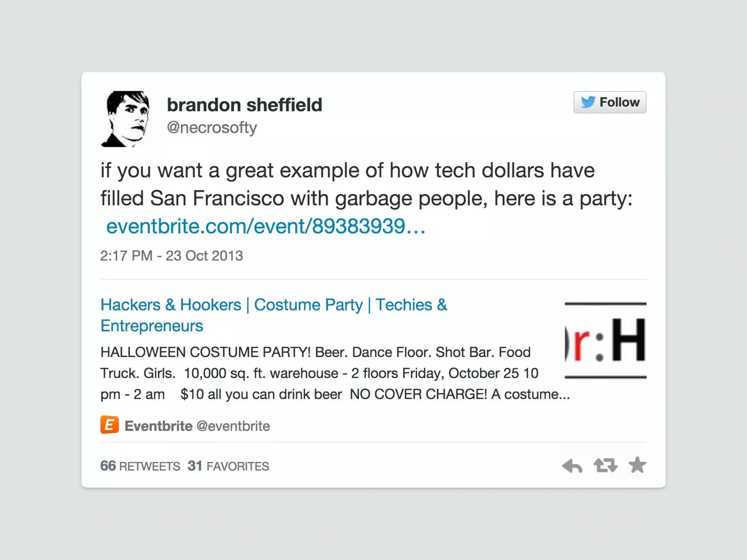Favorite the tweet with the star icon
The width and height of the screenshot is (747, 560).
(x=637, y=465)
